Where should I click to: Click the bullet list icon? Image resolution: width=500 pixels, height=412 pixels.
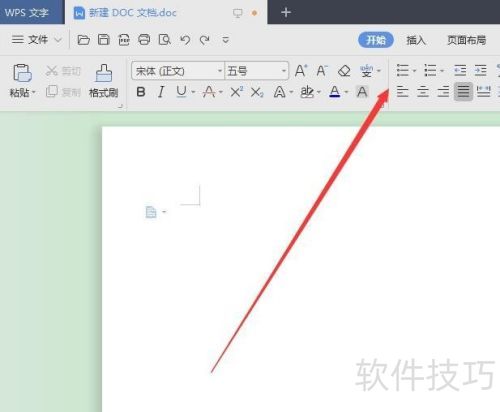click(403, 71)
